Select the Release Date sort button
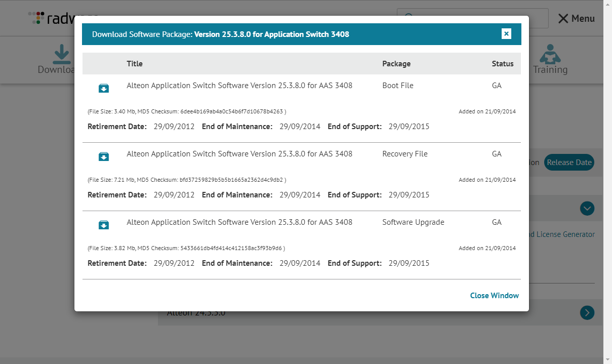The height and width of the screenshot is (364, 612). pyautogui.click(x=569, y=163)
